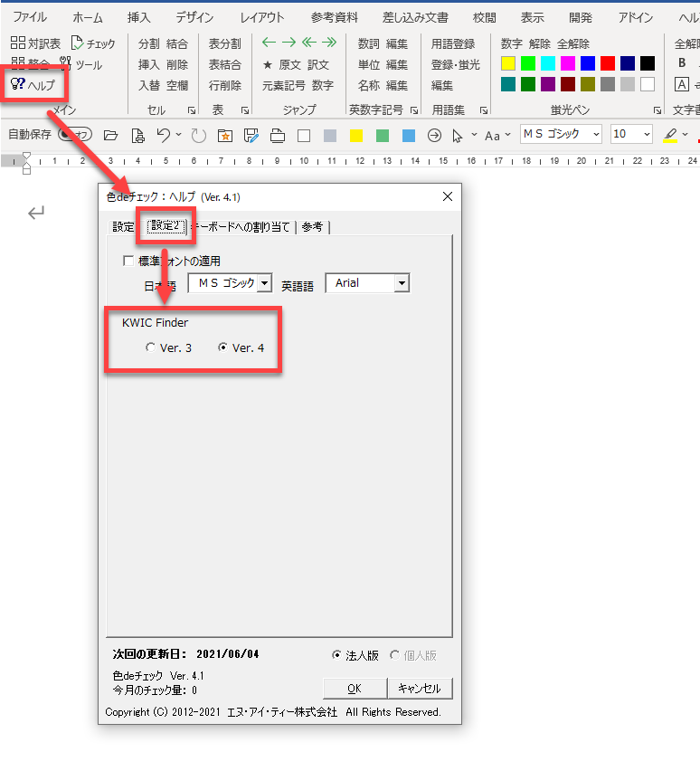
Task: Click the ★ 原文 star button
Action: 281,64
